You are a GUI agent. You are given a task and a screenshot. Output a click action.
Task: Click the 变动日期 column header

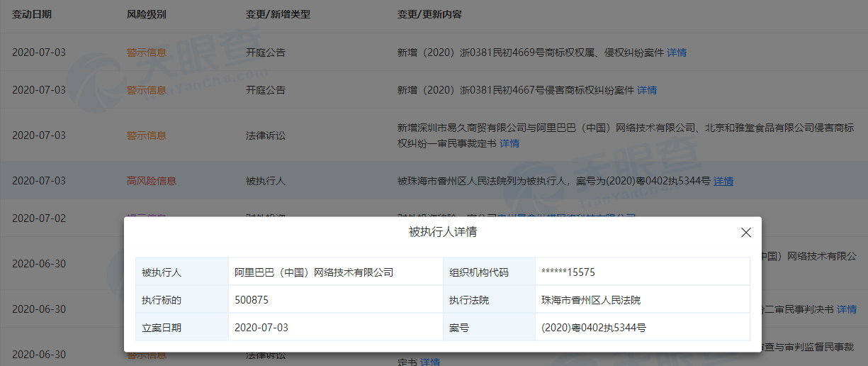click(x=32, y=14)
